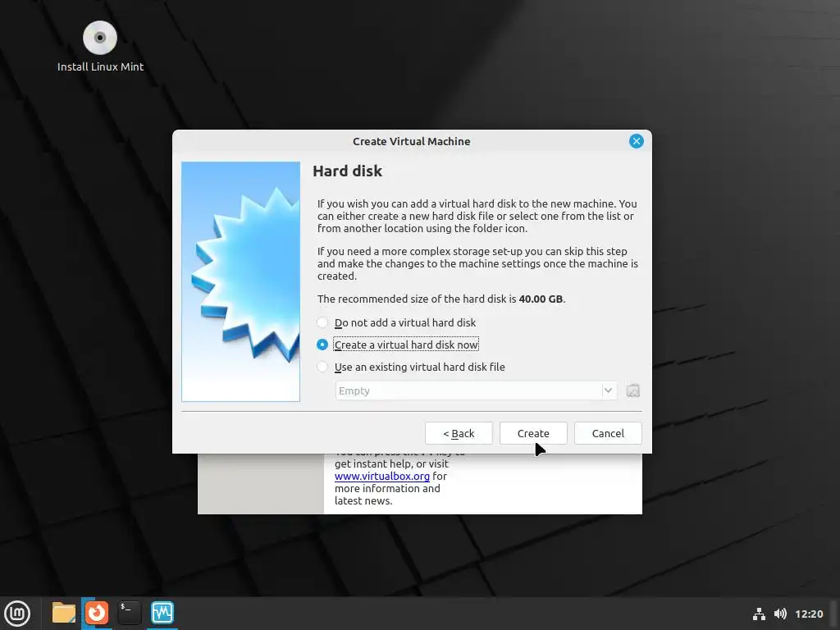Open the Linux Mint start menu

pos(17,613)
